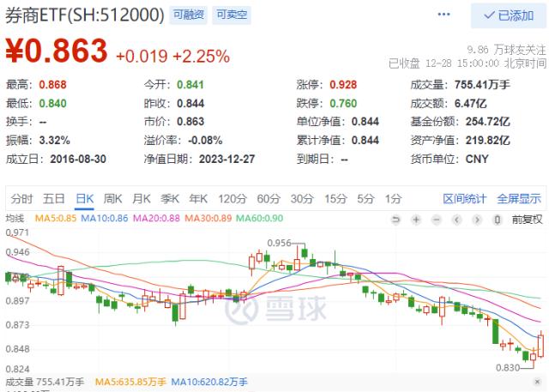
Task: Click the 9.86 万球友关注 follower count
Action: [506, 50]
